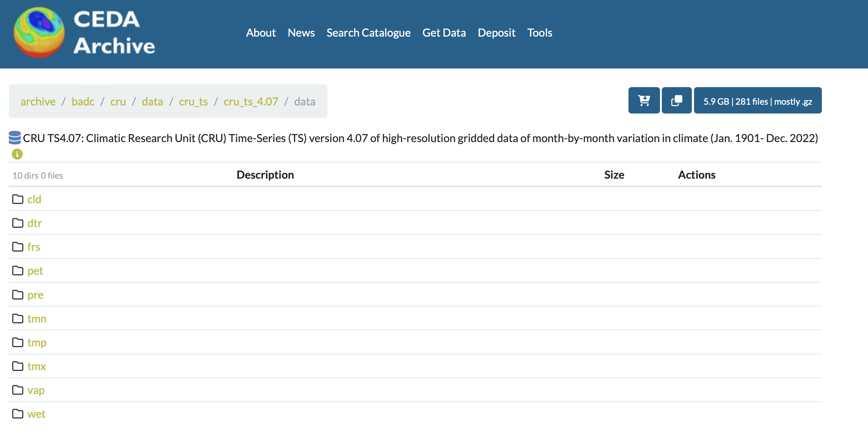Open the dtr directory link

pos(35,223)
